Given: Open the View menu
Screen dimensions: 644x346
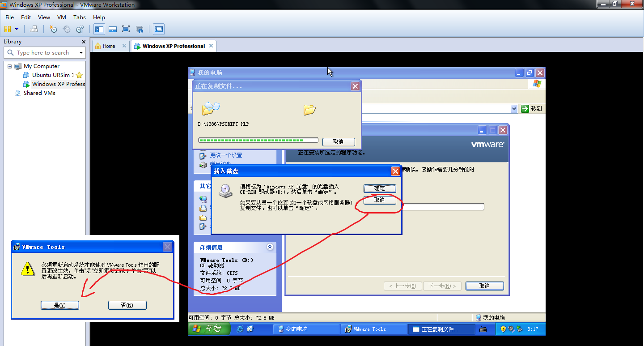Looking at the screenshot, I should pyautogui.click(x=44, y=17).
